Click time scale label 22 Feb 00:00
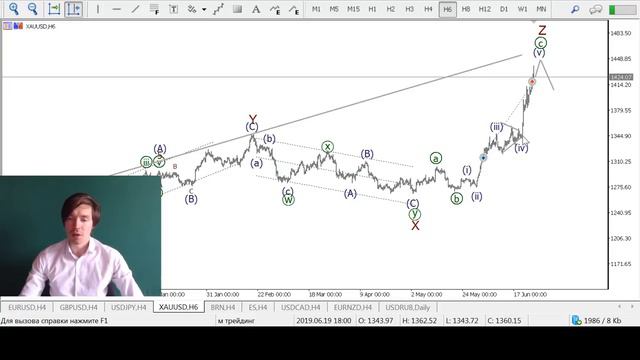Screen dimensions: 640x360 274,294
